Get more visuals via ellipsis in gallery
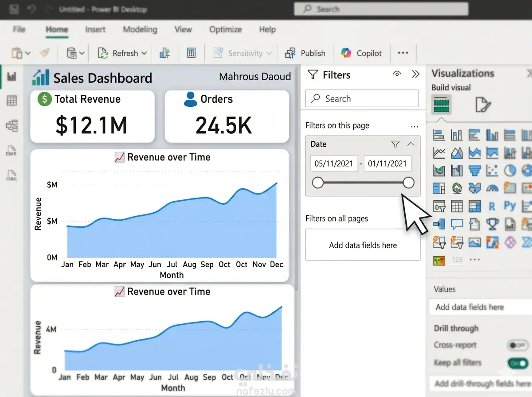Image resolution: width=532 pixels, height=397 pixels. [x=475, y=260]
